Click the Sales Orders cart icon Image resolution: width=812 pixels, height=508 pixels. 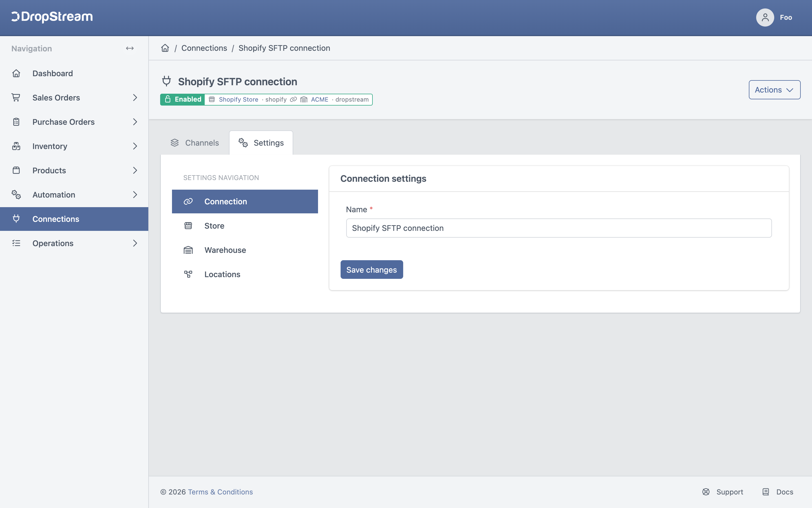[x=16, y=97]
